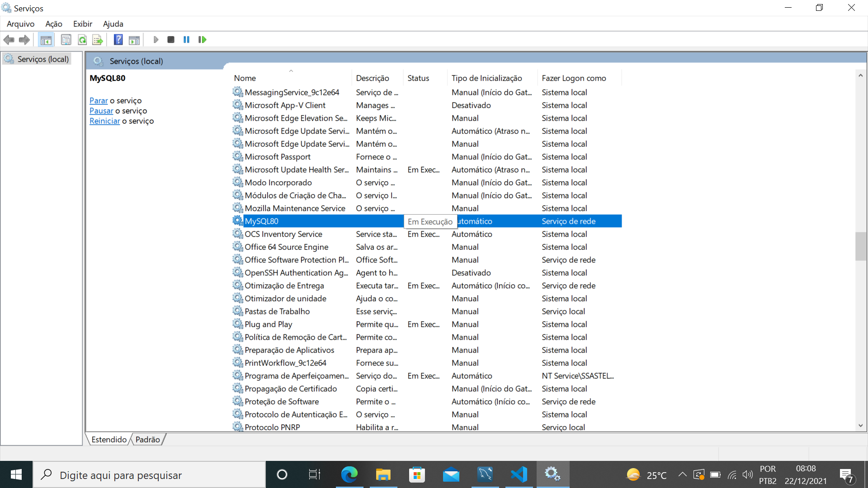This screenshot has width=868, height=488.
Task: Switch to the Padrão tab
Action: (x=148, y=439)
